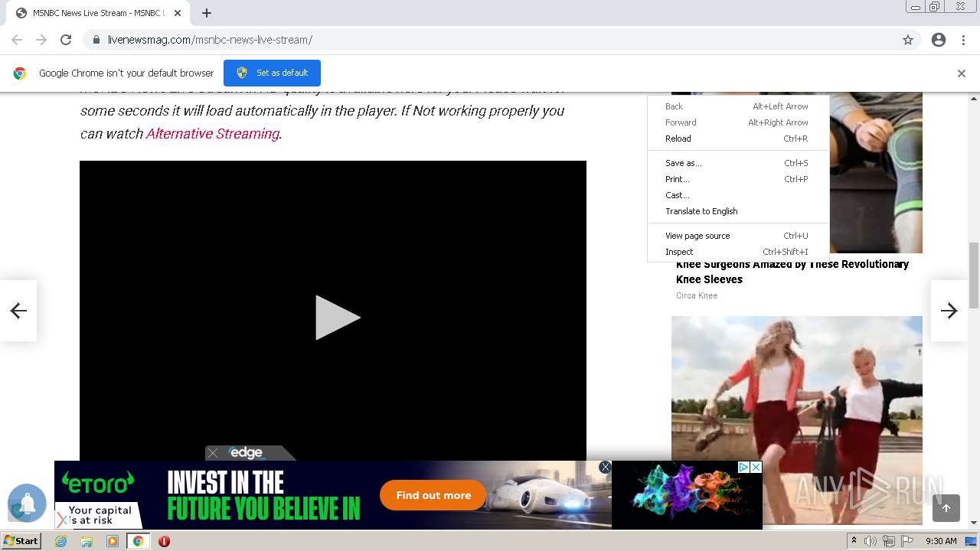This screenshot has height=551, width=980.
Task: Play the video in the player
Action: tap(337, 318)
